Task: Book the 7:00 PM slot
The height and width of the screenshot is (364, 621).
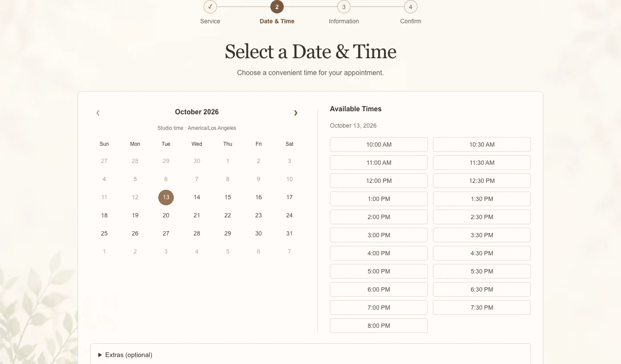Action: point(379,308)
